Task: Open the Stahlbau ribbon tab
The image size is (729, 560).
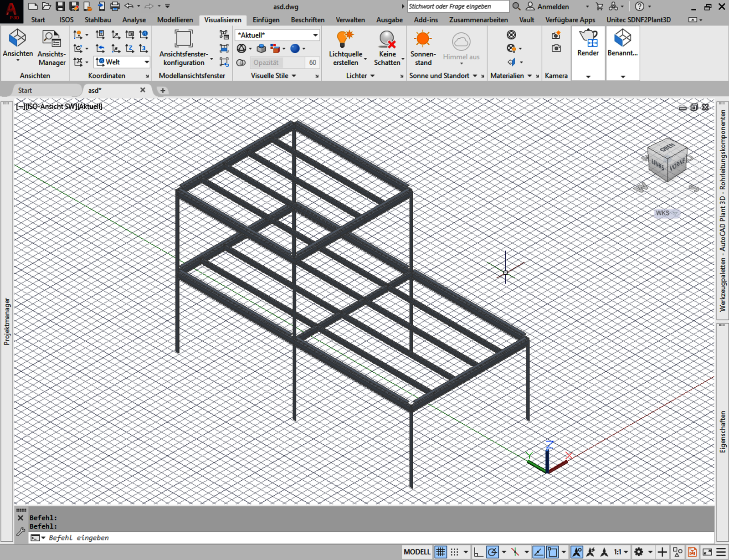Action: 98,20
